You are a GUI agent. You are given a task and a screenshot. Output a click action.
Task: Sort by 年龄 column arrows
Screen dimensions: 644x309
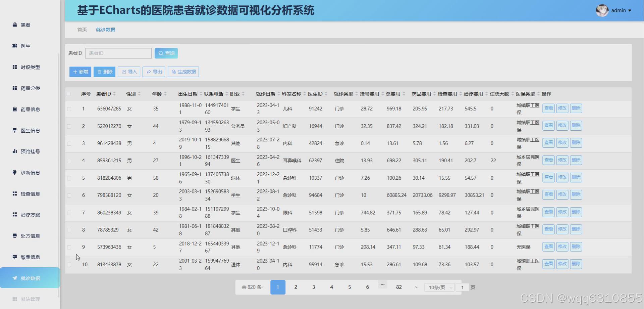[x=165, y=94]
